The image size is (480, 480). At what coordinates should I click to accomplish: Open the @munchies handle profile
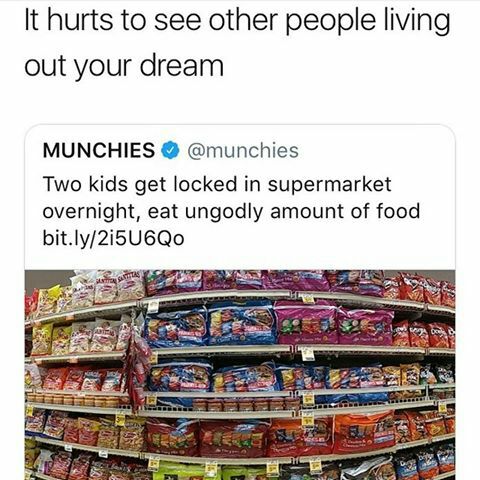(243, 150)
